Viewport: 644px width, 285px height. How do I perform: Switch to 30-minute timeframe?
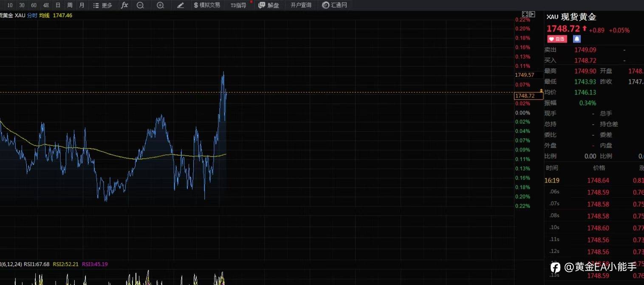(x=22, y=5)
